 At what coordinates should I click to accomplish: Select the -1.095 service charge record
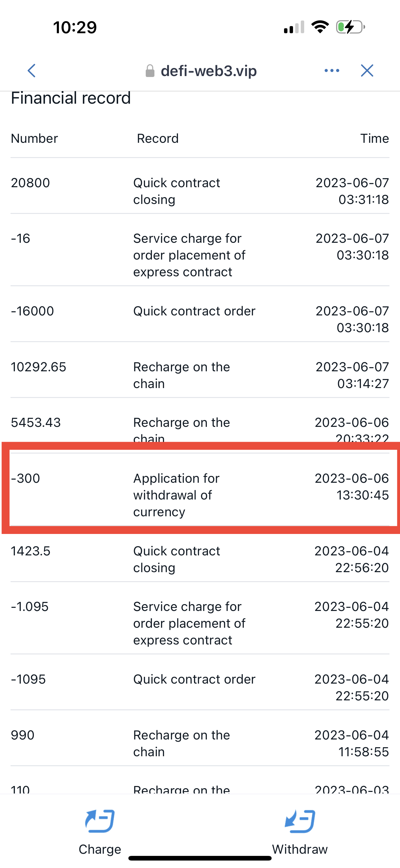(x=200, y=623)
